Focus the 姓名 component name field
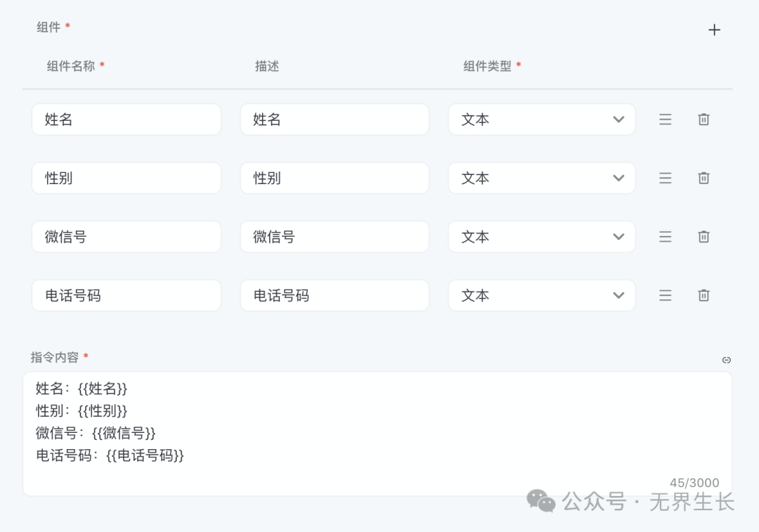This screenshot has width=759, height=532. (x=126, y=119)
